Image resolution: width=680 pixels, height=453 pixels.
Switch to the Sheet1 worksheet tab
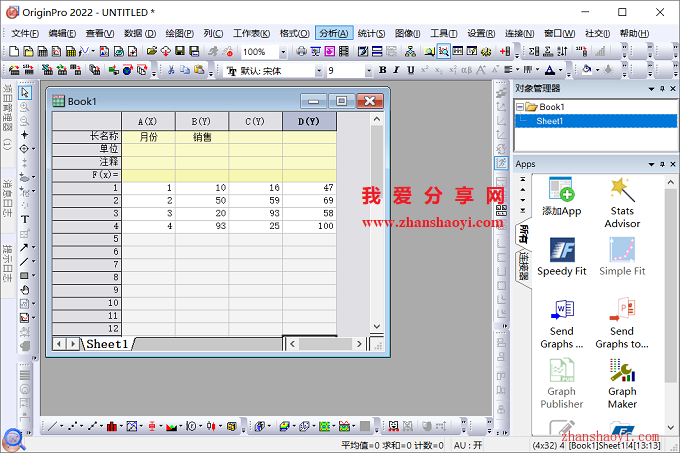pos(107,344)
